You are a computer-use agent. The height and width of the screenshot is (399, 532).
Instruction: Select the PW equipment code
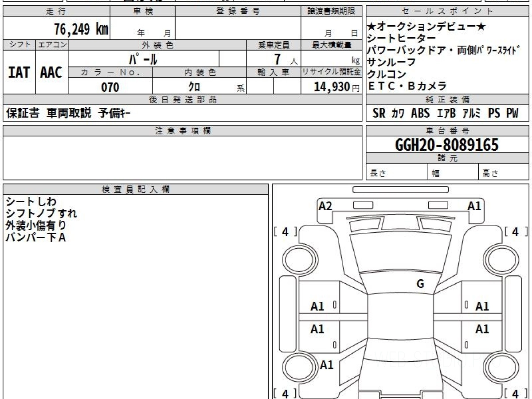pos(512,113)
